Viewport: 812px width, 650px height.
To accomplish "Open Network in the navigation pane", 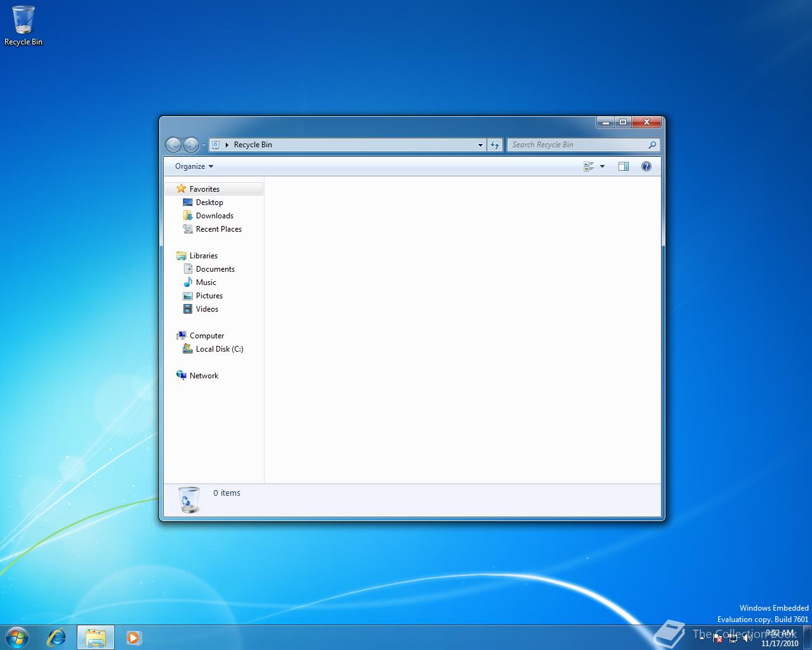I will 204,375.
